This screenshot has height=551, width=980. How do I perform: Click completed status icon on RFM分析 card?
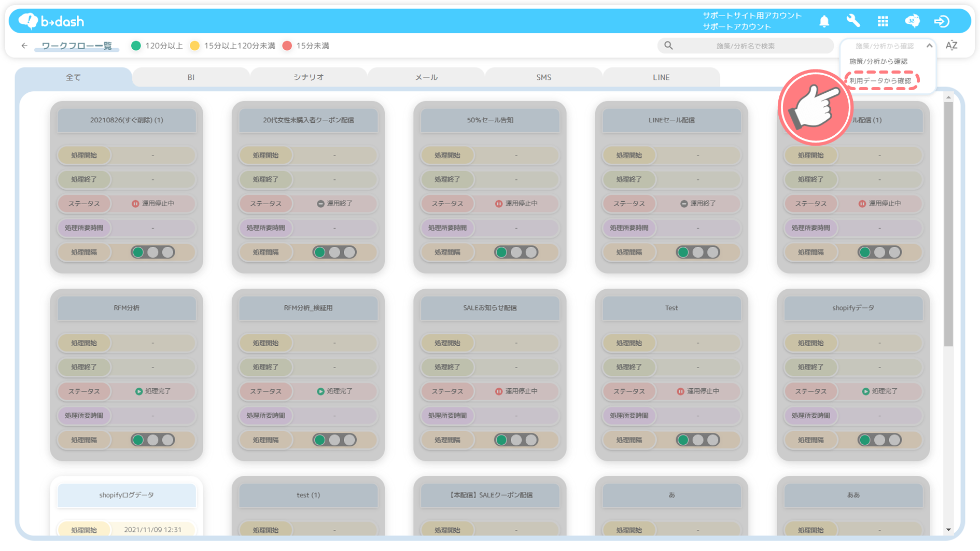(139, 391)
